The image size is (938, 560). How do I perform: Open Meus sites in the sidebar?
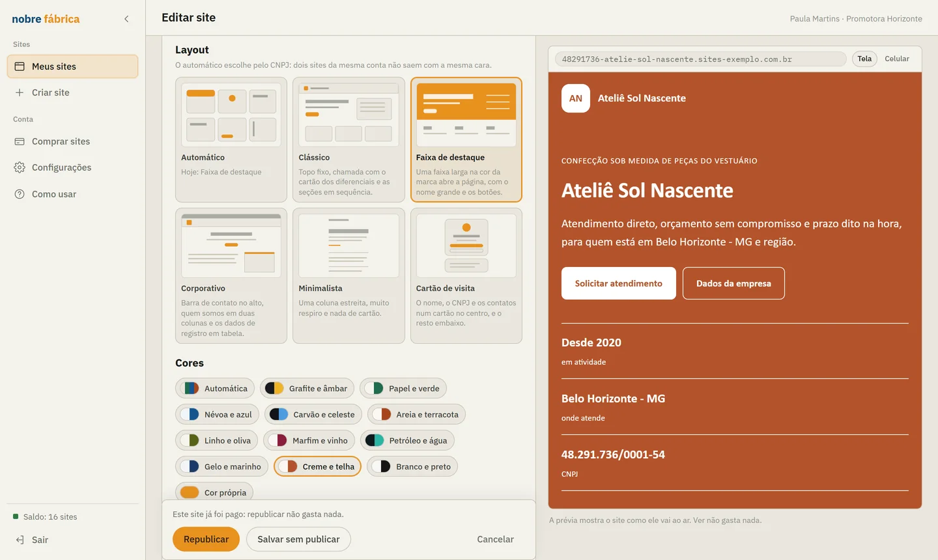[x=73, y=66]
